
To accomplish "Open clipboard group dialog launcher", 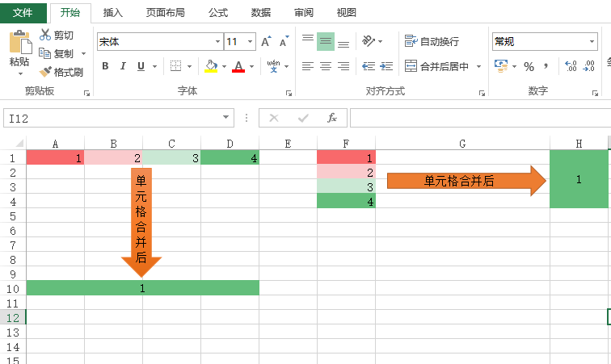I will point(87,93).
